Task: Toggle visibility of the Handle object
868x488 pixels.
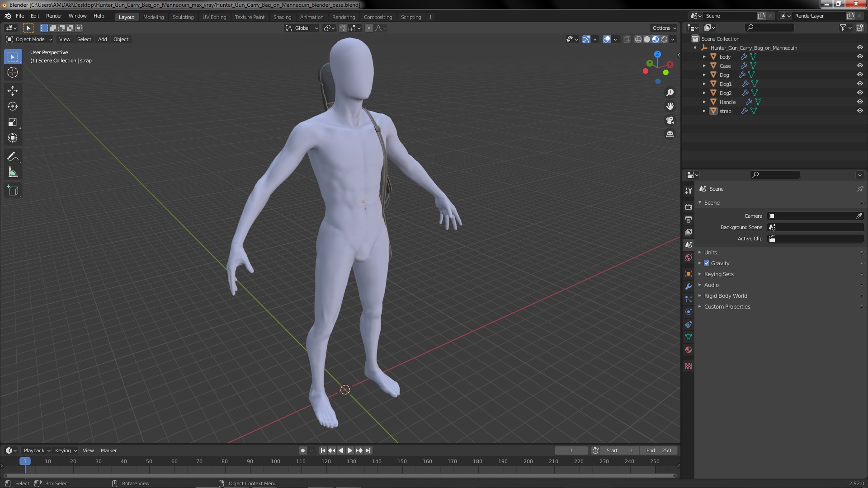Action: pos(860,102)
